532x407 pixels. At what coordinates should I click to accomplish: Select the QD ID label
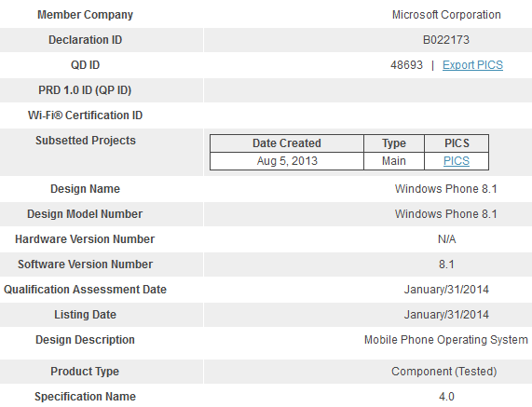click(85, 65)
